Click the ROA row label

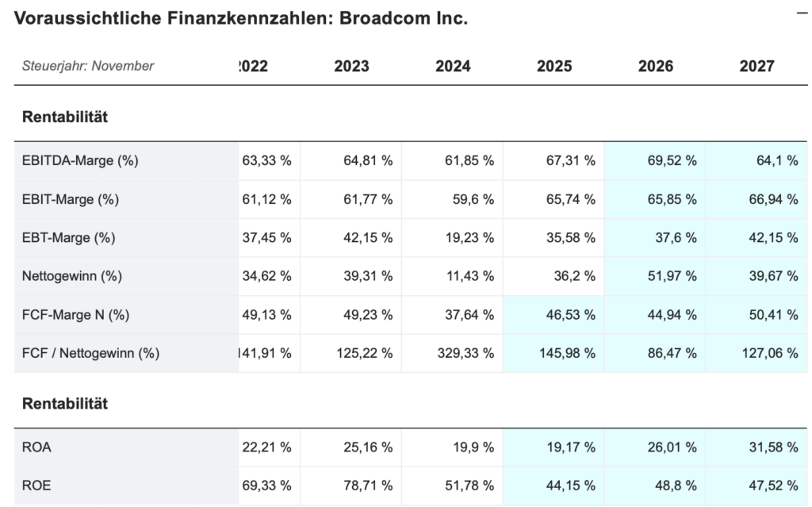(x=36, y=447)
